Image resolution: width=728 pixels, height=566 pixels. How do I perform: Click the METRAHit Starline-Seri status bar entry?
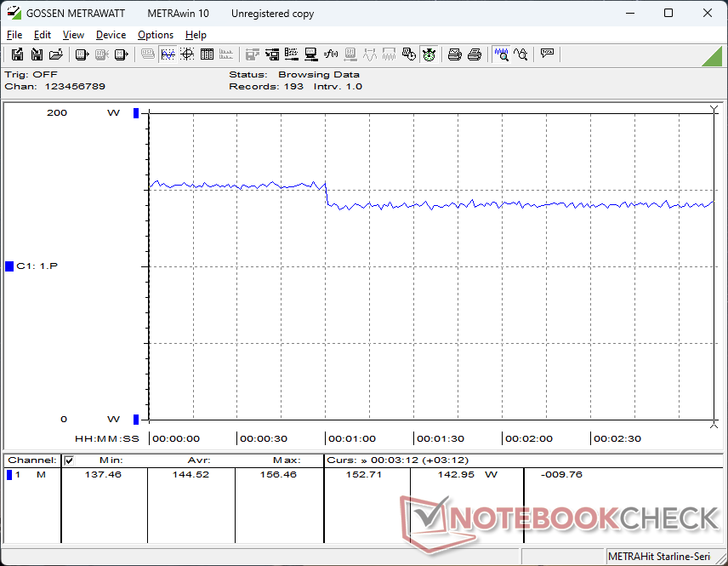pos(659,557)
